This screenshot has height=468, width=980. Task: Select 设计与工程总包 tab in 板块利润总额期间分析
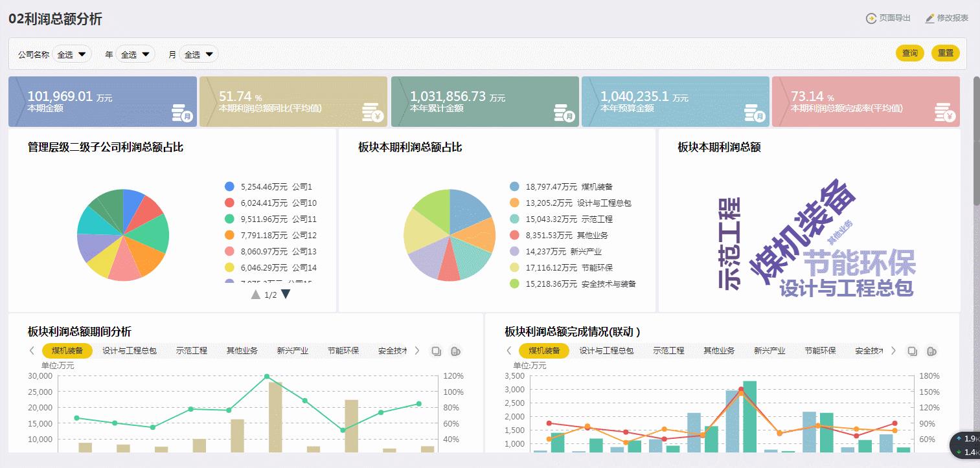pyautogui.click(x=130, y=351)
